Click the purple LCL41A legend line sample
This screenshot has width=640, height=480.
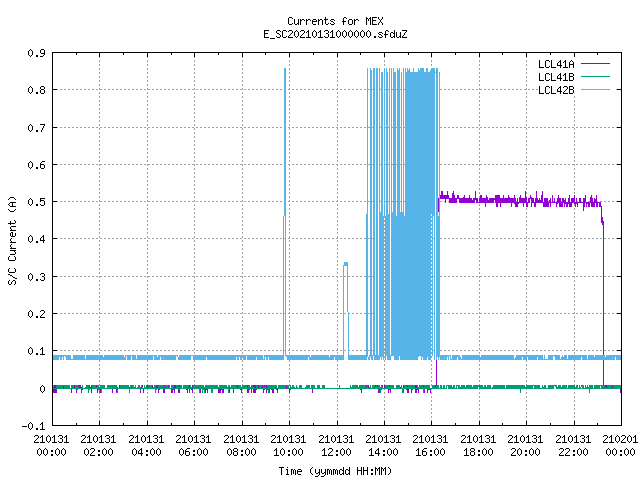[x=595, y=64]
